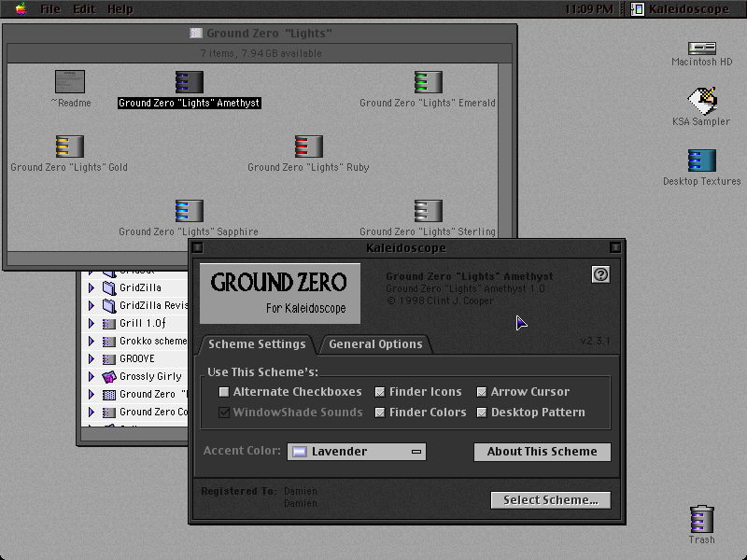Click the Ground Zero "Lights" window title bar

click(261, 34)
